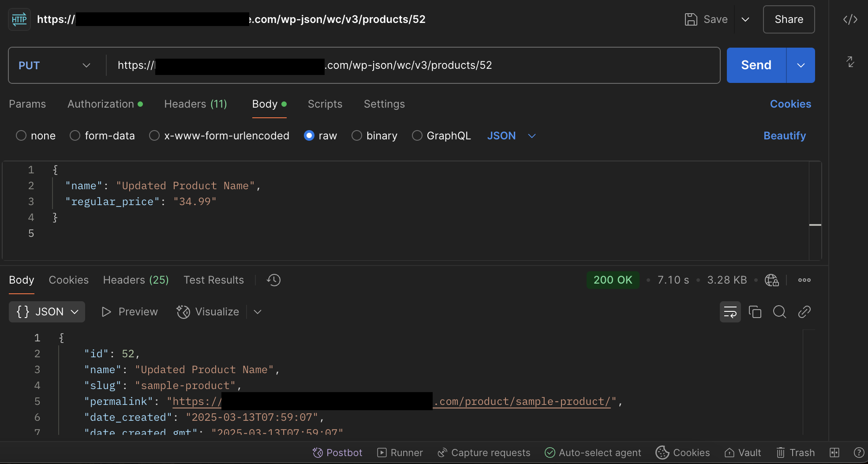Screen dimensions: 868x464
Task: Click Send to submit the request
Action: pos(756,65)
